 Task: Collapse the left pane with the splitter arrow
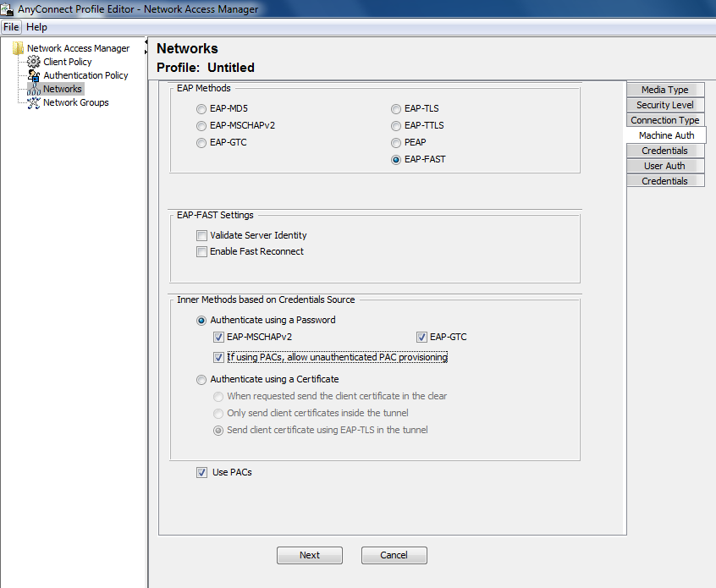(x=146, y=42)
